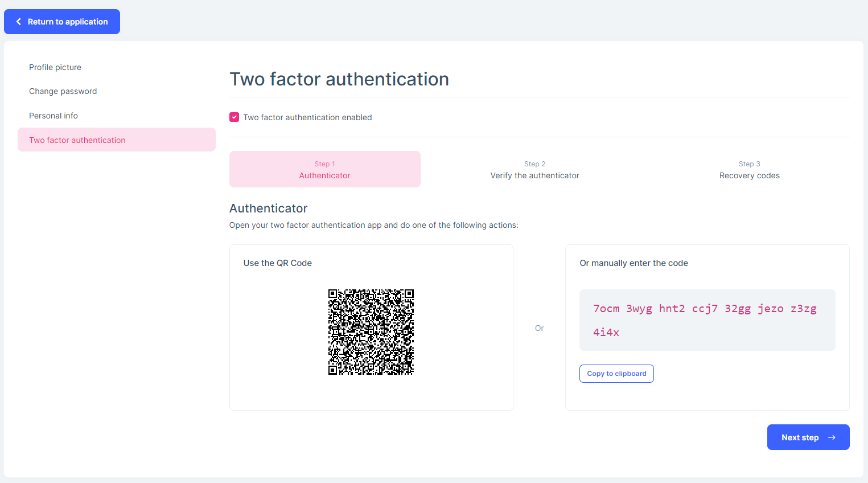Click the arrow icon on Next step
This screenshot has height=483, width=868.
pos(832,437)
